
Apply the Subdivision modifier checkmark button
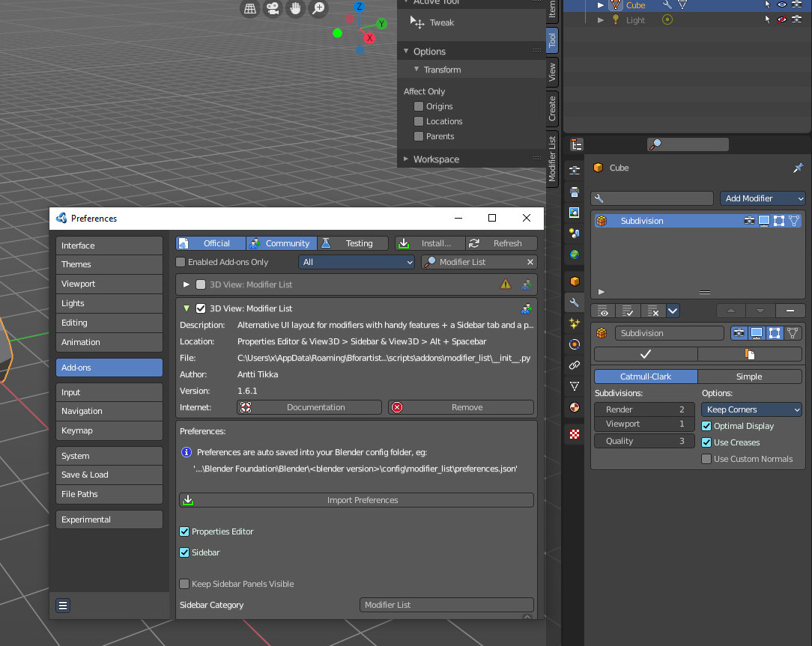pos(645,354)
